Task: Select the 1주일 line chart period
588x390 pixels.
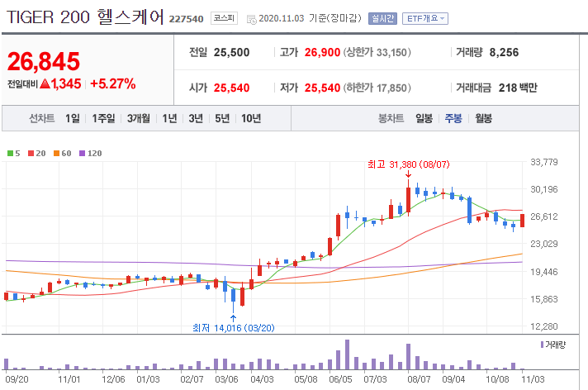Action: pyautogui.click(x=103, y=119)
